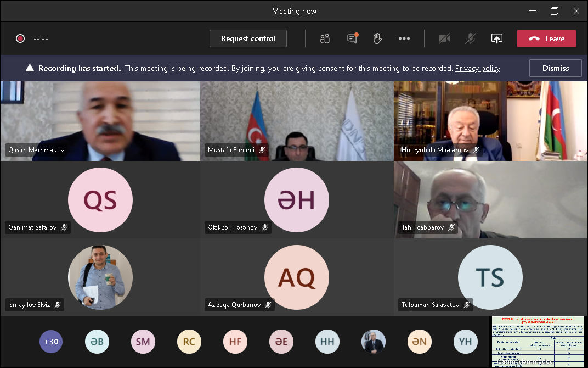Select the shared presentation thumbnail
This screenshot has height=368, width=588.
pyautogui.click(x=538, y=341)
